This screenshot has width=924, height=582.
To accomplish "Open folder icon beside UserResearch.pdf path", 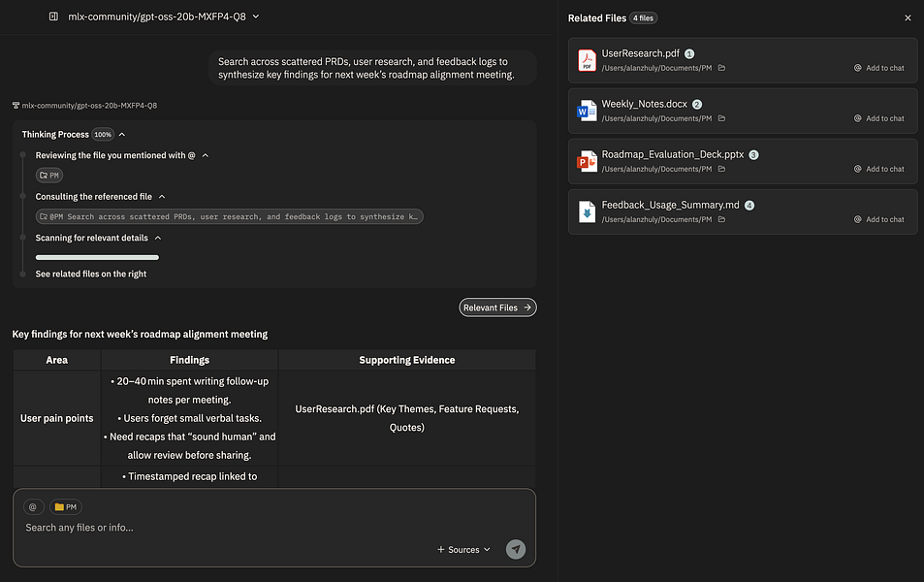I will [721, 68].
